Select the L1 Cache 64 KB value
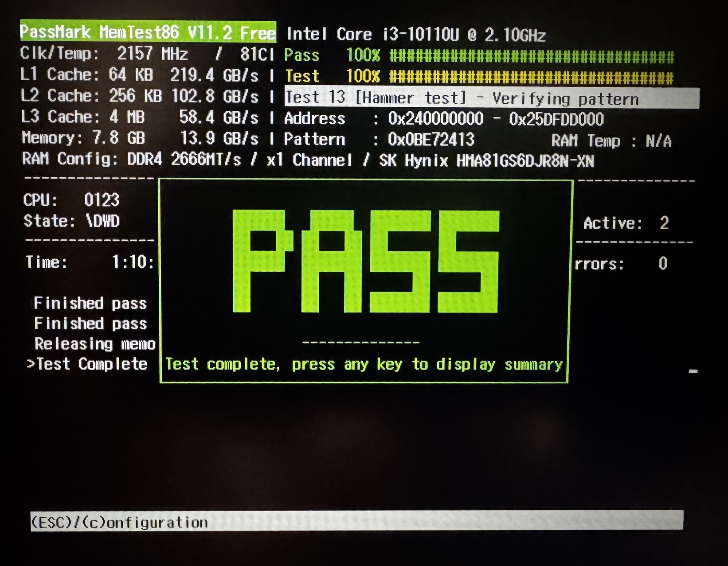The height and width of the screenshot is (566, 728). [x=131, y=74]
